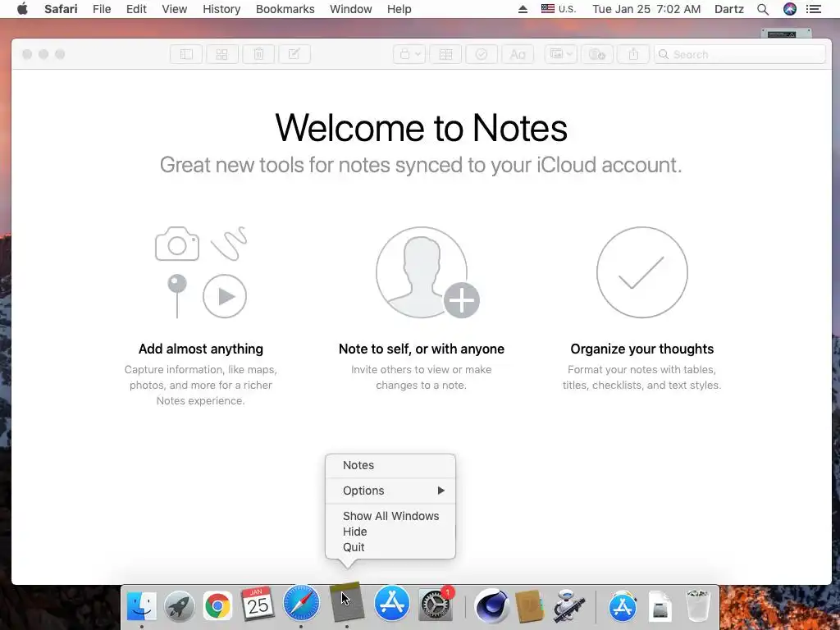Open Finder from the dock
The height and width of the screenshot is (630, 840).
141,606
